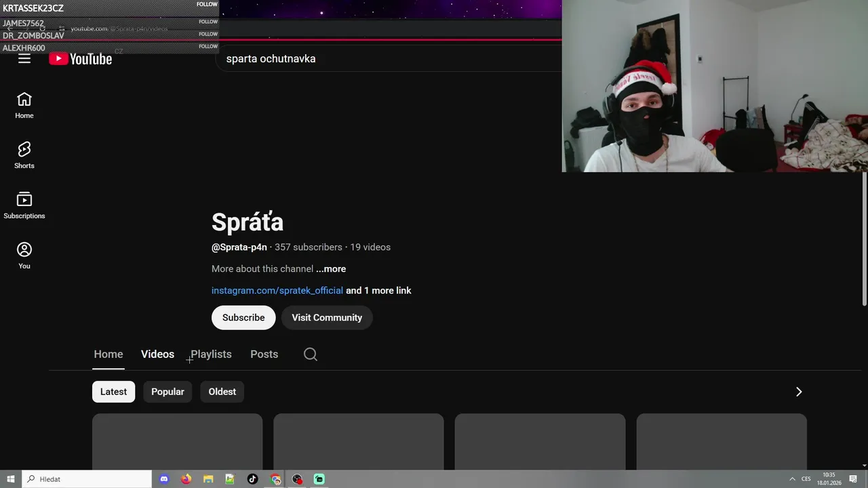This screenshot has height=488, width=868.
Task: Open File Explorer from the taskbar
Action: tap(208, 479)
